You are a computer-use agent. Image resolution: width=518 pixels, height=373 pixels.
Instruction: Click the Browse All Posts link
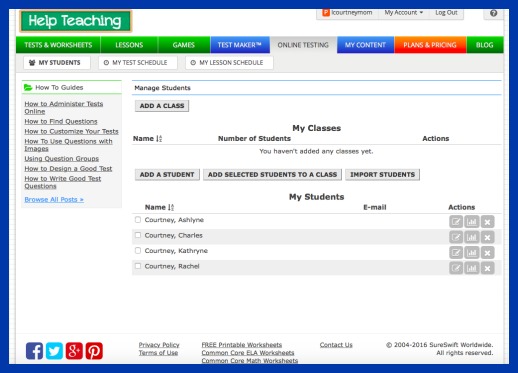pos(54,200)
